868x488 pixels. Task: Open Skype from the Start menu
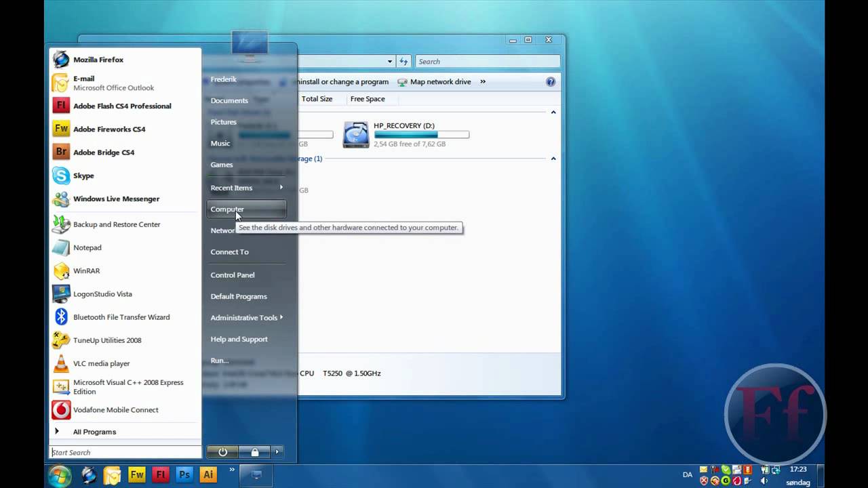coord(125,176)
